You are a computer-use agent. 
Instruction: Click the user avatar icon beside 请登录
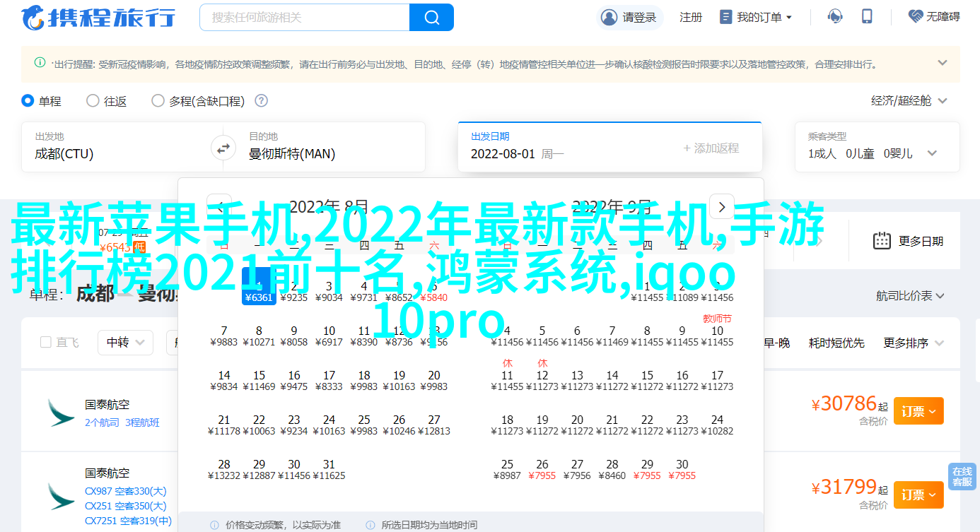[608, 17]
